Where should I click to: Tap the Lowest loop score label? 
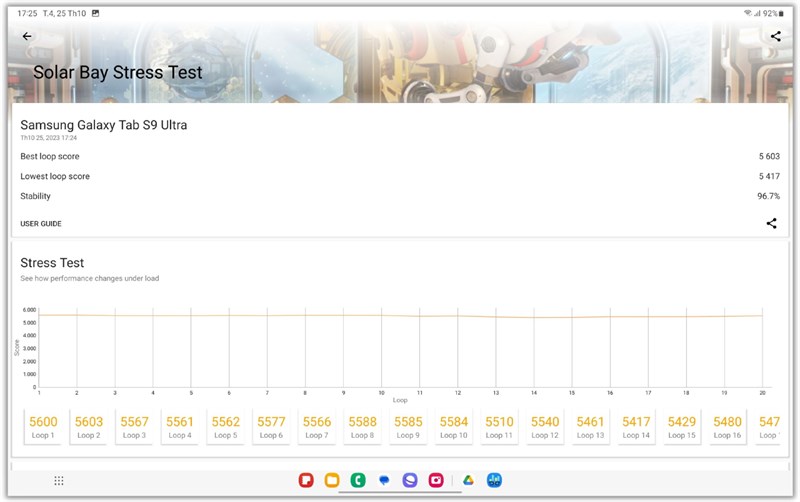click(x=55, y=176)
